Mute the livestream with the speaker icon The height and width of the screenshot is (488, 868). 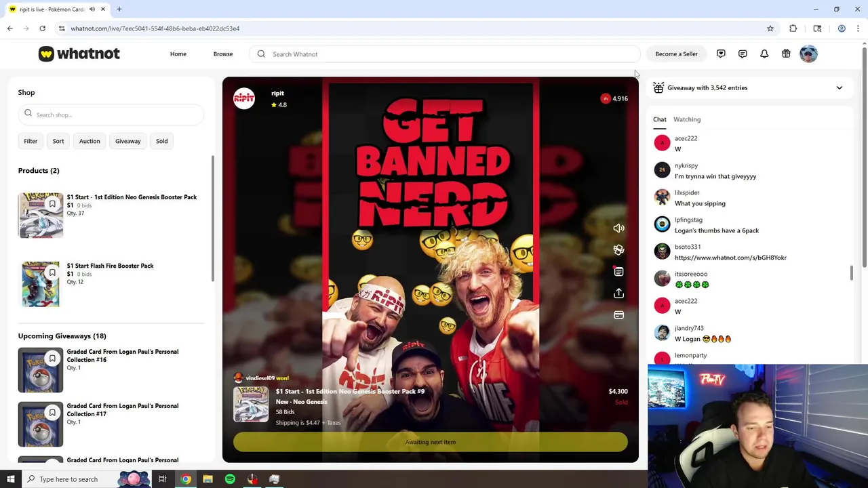tap(618, 228)
